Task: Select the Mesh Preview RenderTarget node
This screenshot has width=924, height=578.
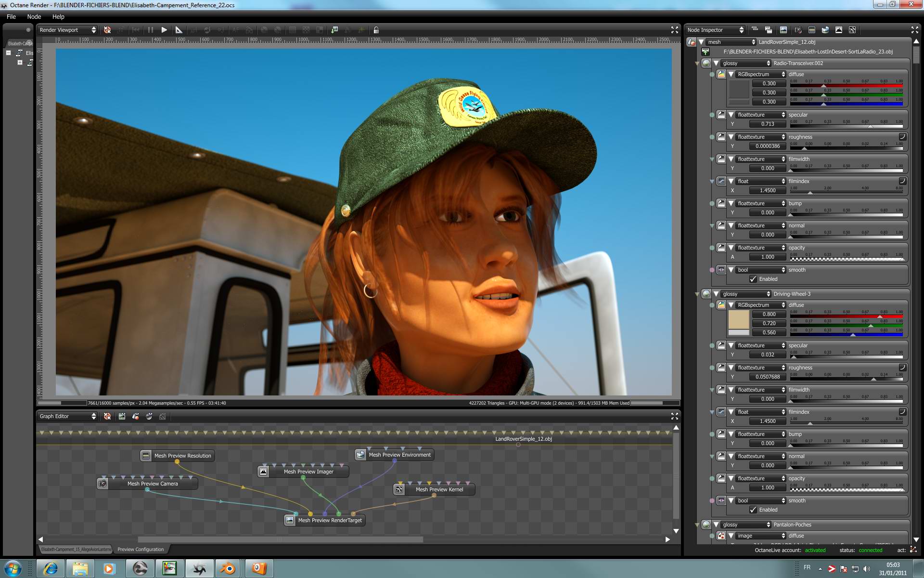Action: click(330, 520)
